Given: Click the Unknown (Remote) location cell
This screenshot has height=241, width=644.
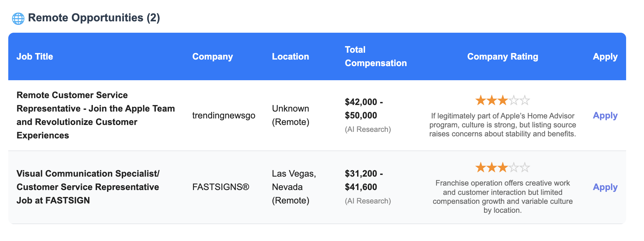Looking at the screenshot, I should coord(290,115).
